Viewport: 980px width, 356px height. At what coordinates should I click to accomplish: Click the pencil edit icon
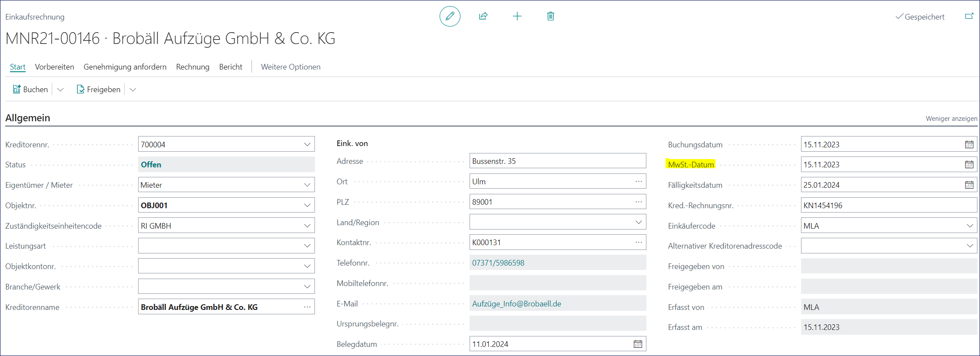point(450,17)
